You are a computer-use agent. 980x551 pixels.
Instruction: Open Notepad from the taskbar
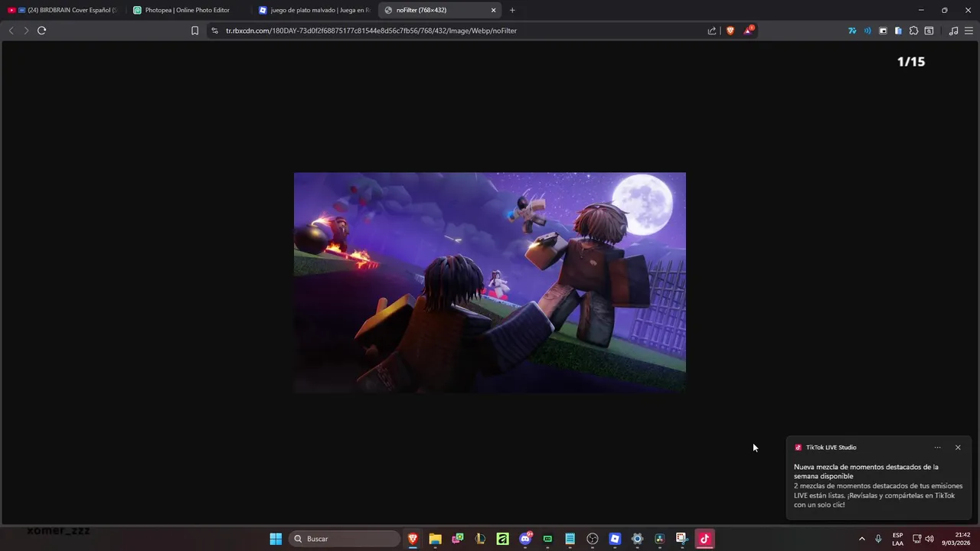coord(570,539)
